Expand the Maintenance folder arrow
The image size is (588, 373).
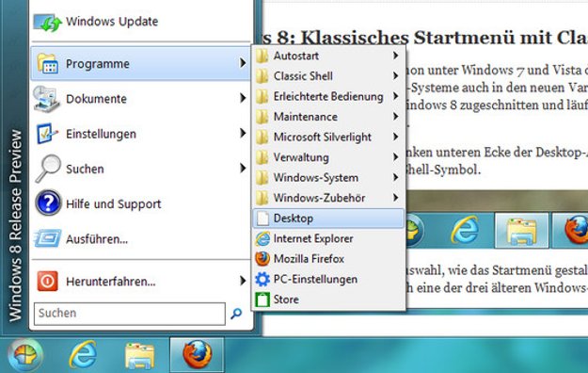click(396, 116)
